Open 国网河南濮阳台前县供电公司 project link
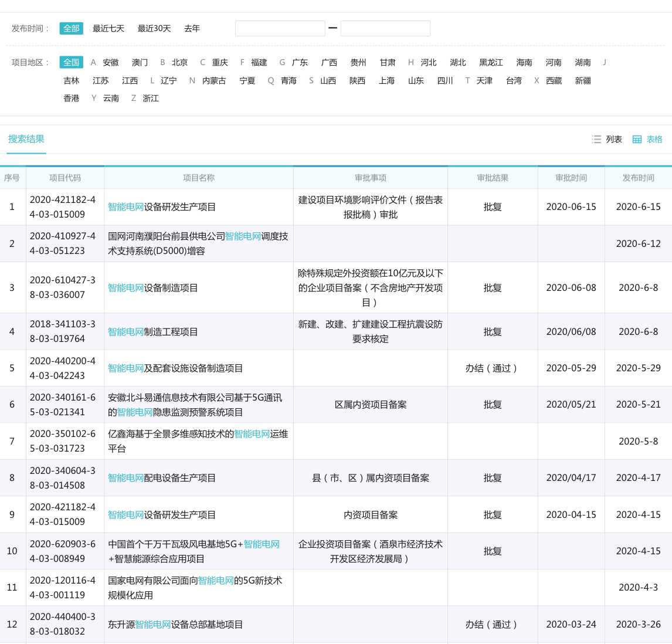 click(198, 243)
